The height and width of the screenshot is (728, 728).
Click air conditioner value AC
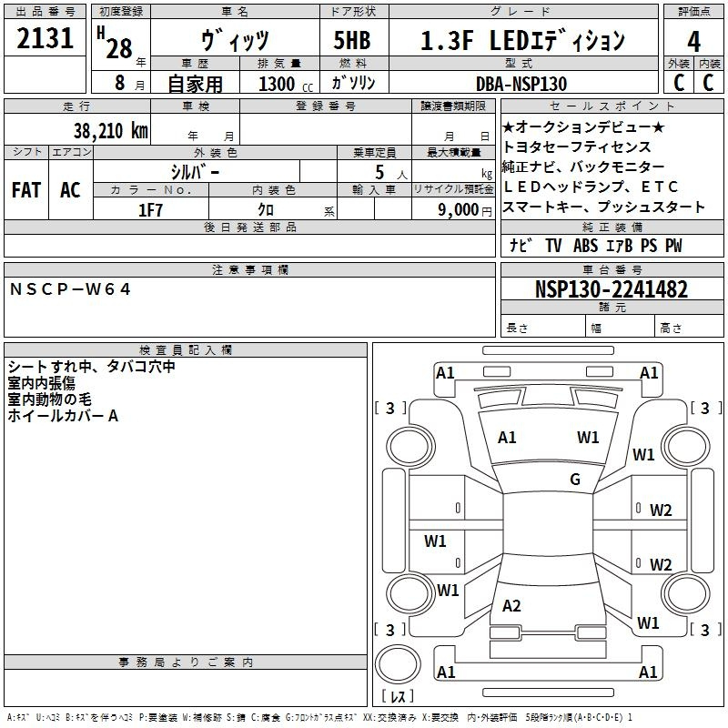point(70,190)
